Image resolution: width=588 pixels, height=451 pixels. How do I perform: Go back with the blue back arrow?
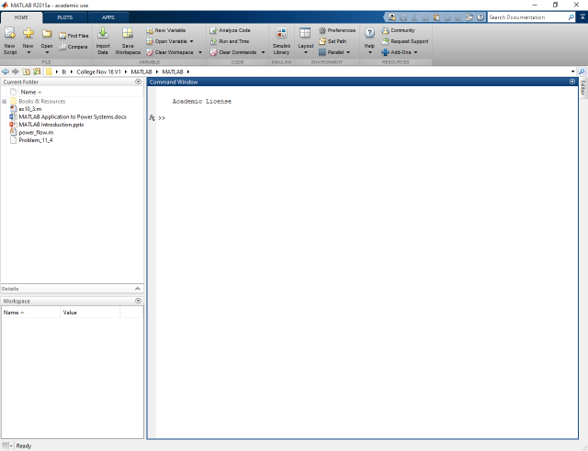(x=5, y=72)
